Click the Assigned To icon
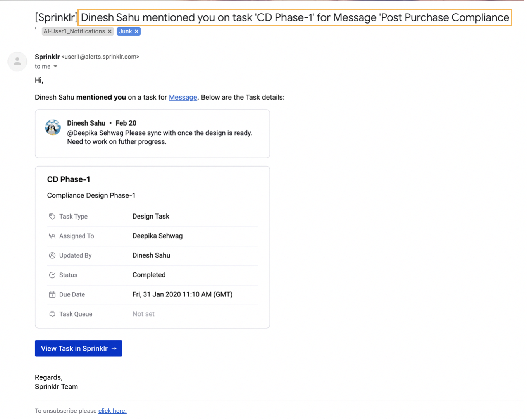Image resolution: width=527 pixels, height=420 pixels. [x=52, y=236]
